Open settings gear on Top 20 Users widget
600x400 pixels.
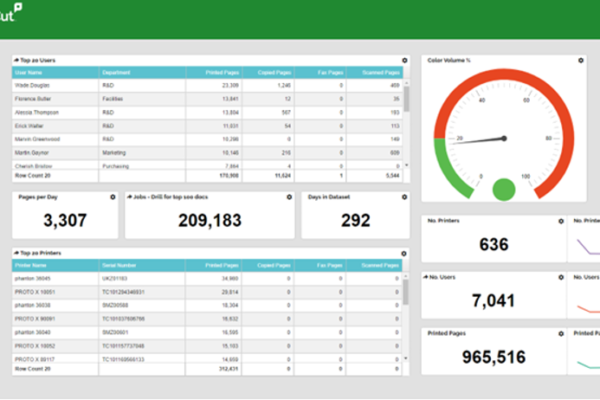point(404,61)
